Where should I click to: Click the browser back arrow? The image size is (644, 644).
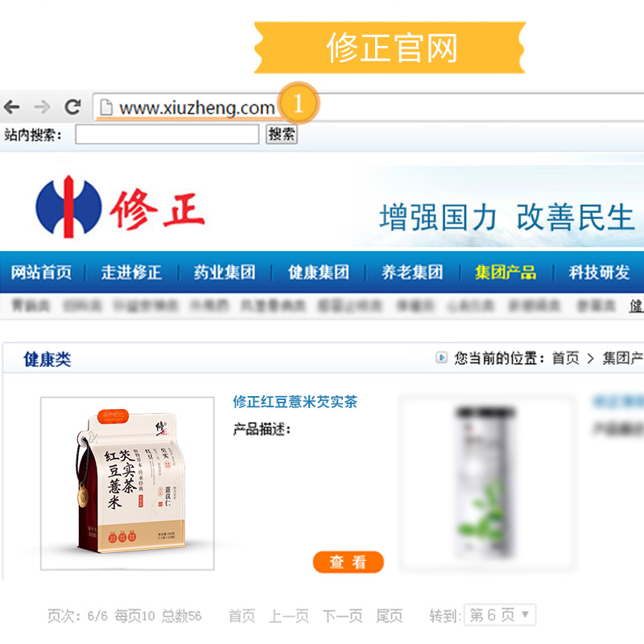pos(11,107)
